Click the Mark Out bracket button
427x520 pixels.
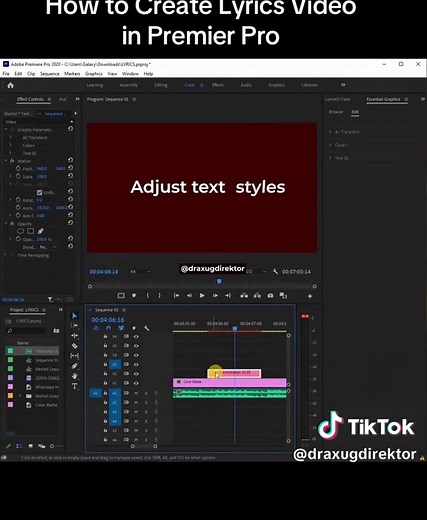159,295
